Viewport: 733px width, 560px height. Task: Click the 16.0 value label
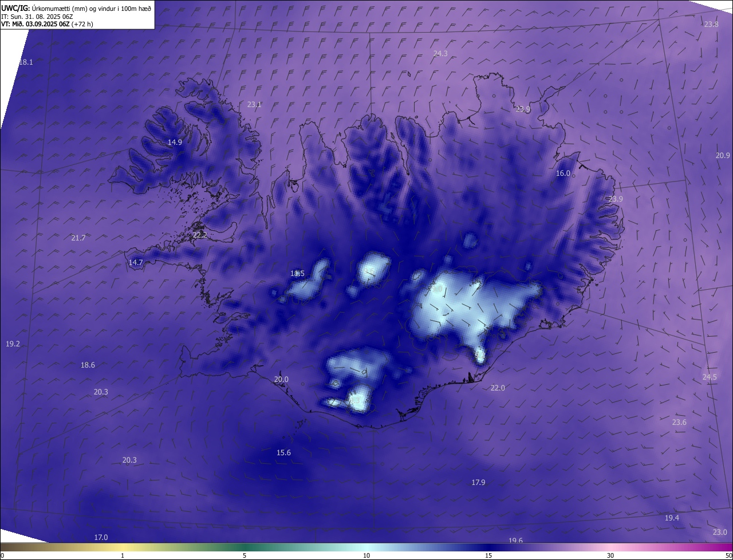(563, 173)
